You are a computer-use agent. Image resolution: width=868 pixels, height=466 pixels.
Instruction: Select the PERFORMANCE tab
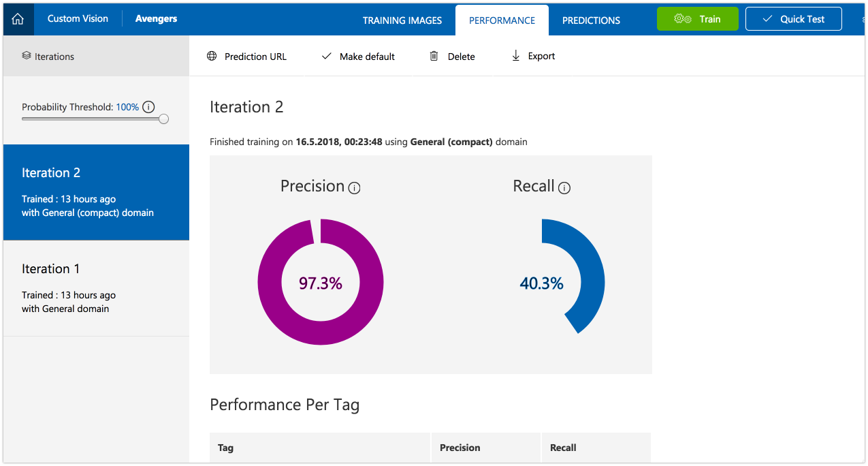502,20
